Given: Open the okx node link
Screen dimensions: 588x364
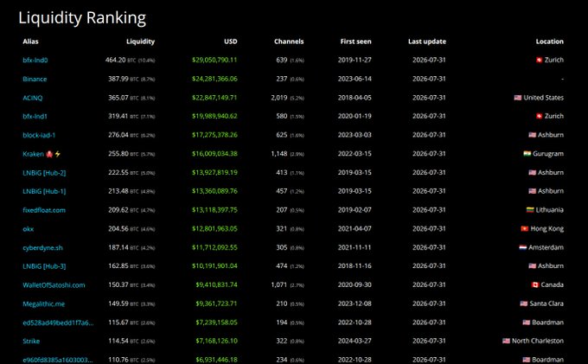Looking at the screenshot, I should pos(29,228).
